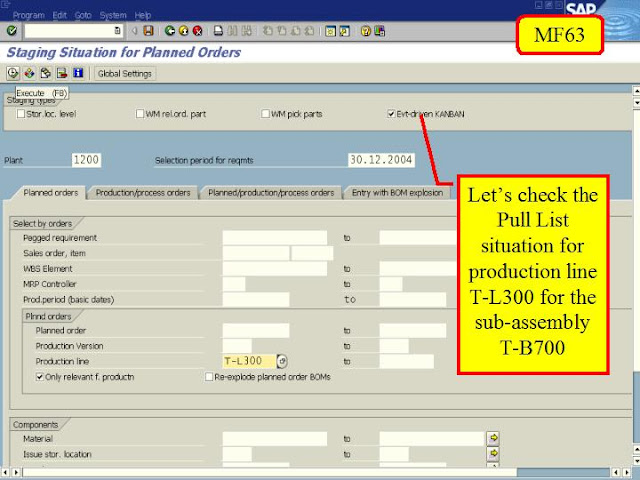Image resolution: width=640 pixels, height=480 pixels.
Task: Click the Planned order from field
Action: [256, 330]
